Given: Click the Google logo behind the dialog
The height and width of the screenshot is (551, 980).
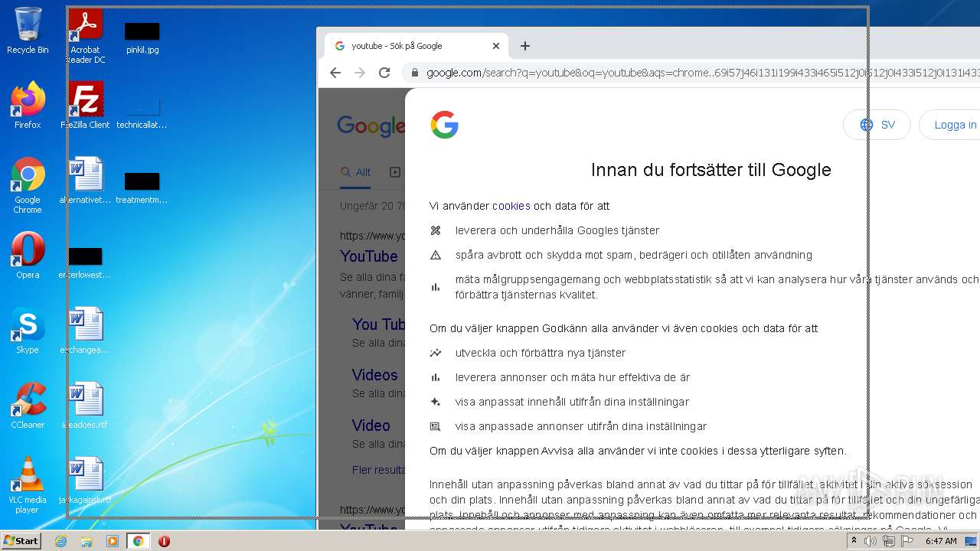Looking at the screenshot, I should coord(371,126).
